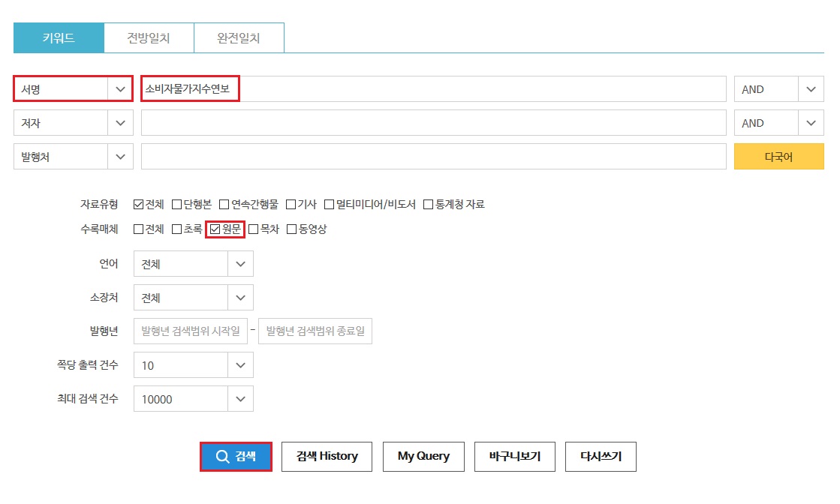
Task: Click the 검색 History button
Action: (327, 456)
